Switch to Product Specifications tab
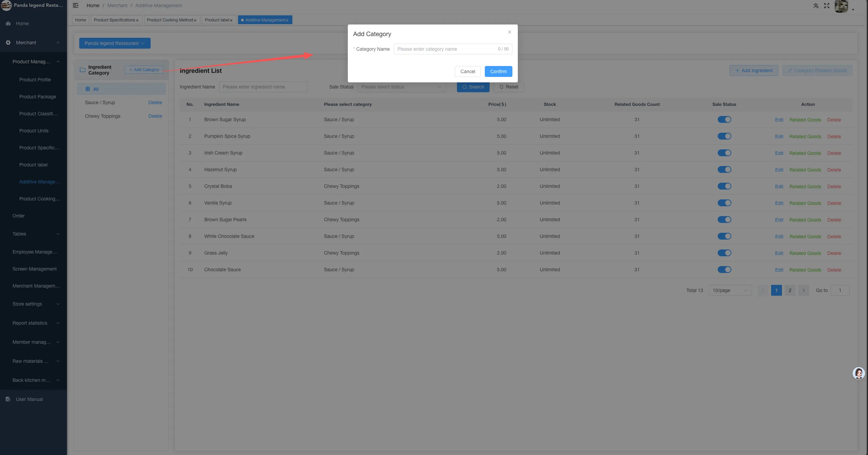Image resolution: width=868 pixels, height=455 pixels. [x=114, y=20]
